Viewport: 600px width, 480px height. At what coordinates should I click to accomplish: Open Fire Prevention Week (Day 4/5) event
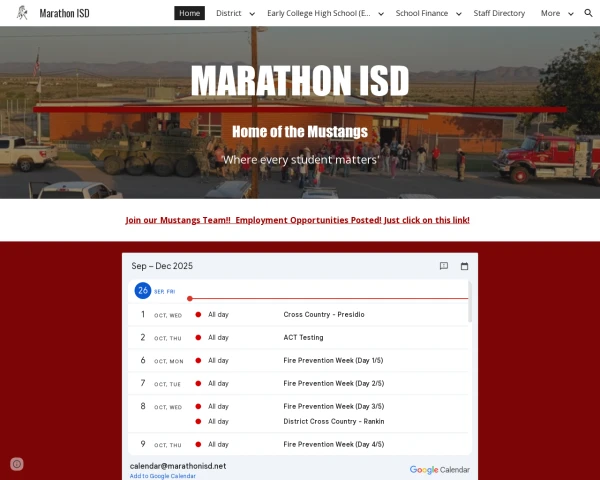coord(333,444)
